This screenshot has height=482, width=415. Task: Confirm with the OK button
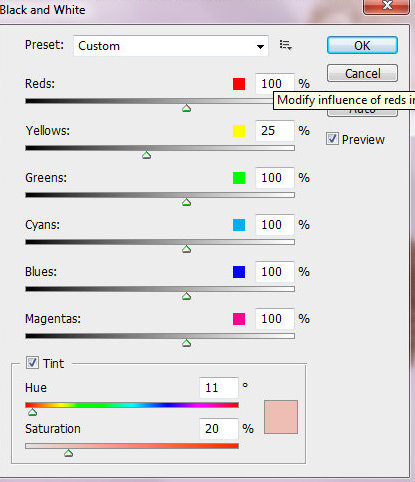tap(362, 45)
